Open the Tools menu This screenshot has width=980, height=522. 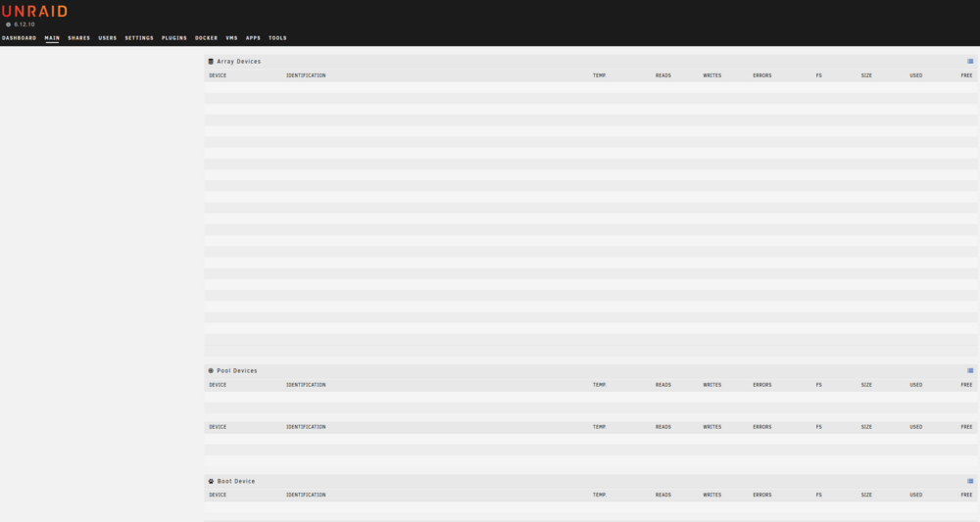tap(277, 38)
